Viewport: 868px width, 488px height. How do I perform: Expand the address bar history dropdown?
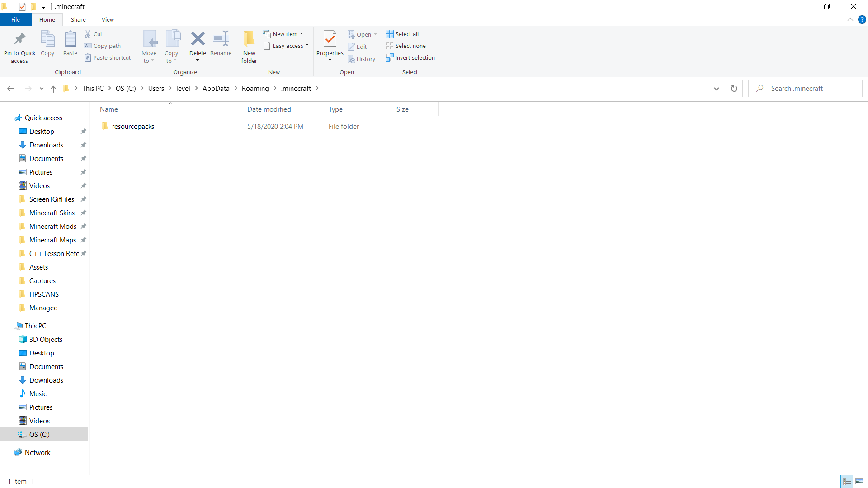pyautogui.click(x=717, y=89)
